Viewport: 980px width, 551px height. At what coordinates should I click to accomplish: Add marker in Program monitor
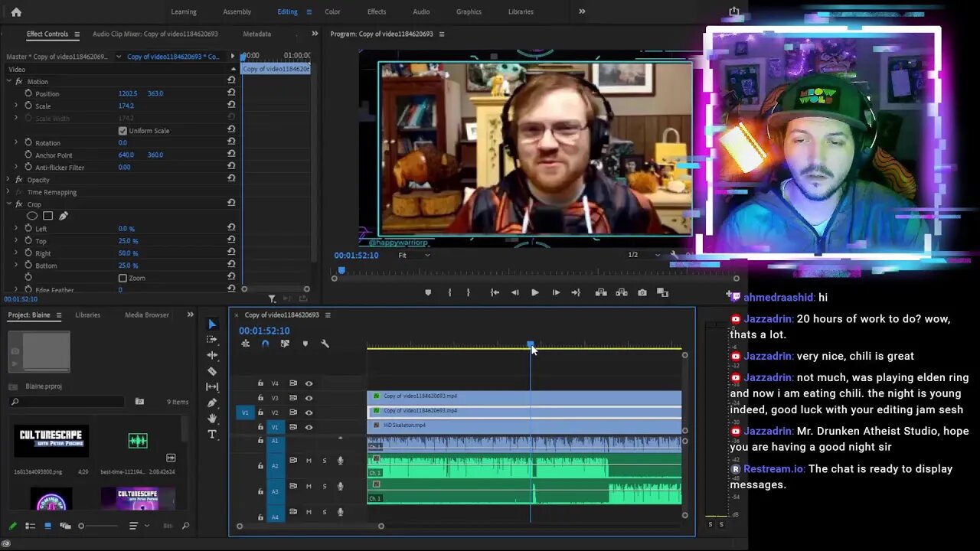[x=428, y=292]
